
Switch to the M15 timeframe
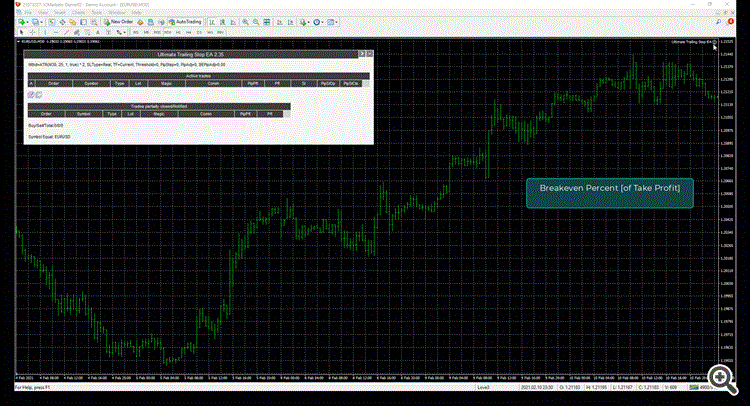tap(157, 33)
